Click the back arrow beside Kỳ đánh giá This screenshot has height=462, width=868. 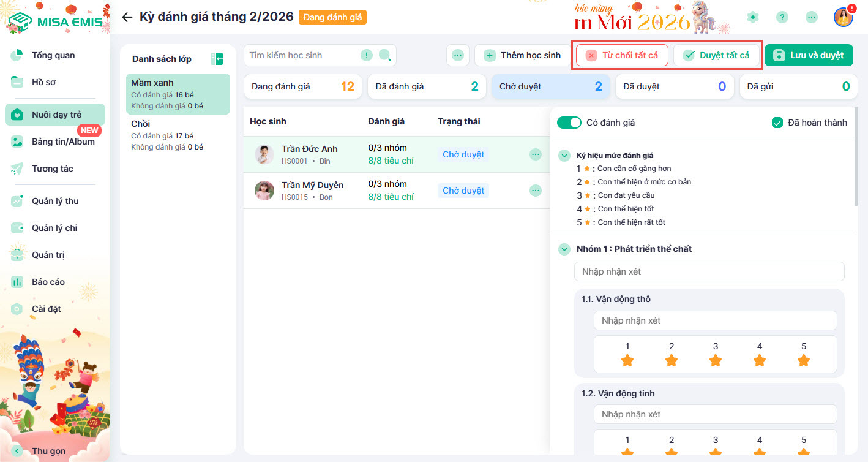[x=127, y=17]
